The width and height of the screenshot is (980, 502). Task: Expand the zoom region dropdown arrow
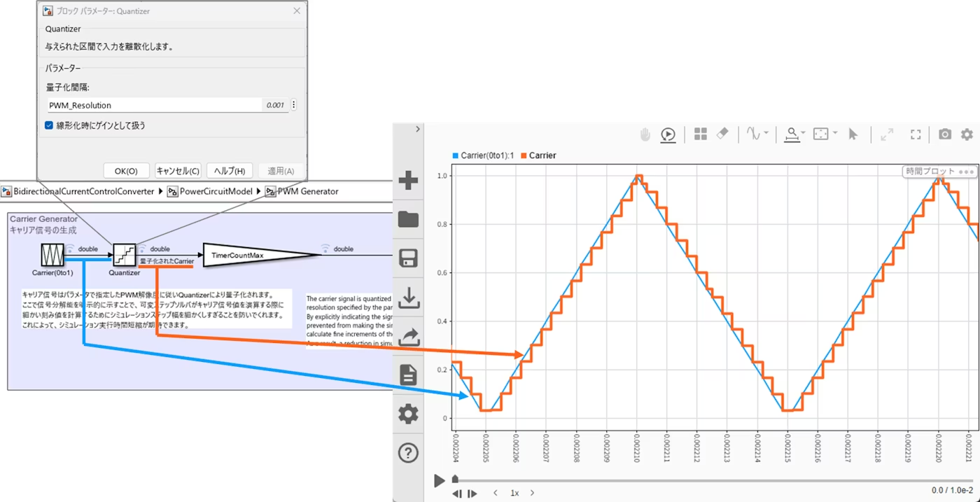(x=835, y=133)
